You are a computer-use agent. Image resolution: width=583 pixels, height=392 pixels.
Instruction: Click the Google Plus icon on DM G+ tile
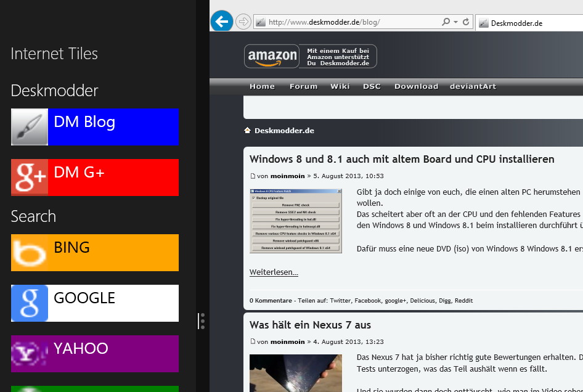coord(30,178)
